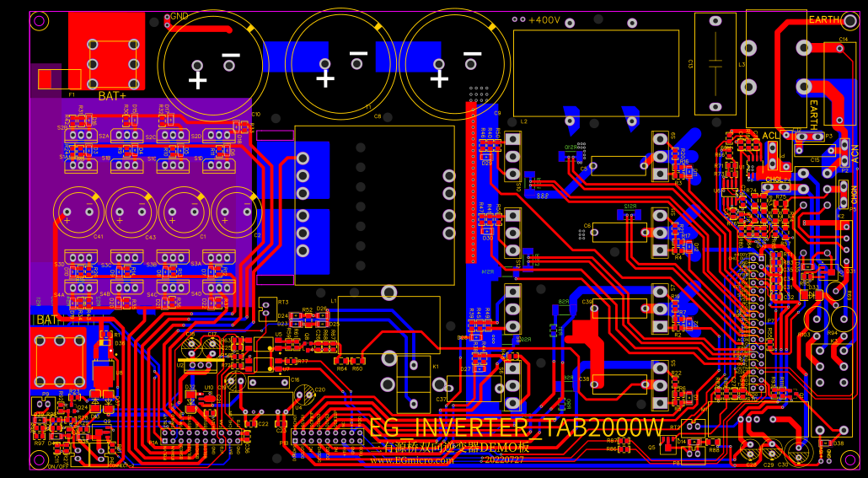Click the R94 designator text
868x478 pixels.
point(832,333)
